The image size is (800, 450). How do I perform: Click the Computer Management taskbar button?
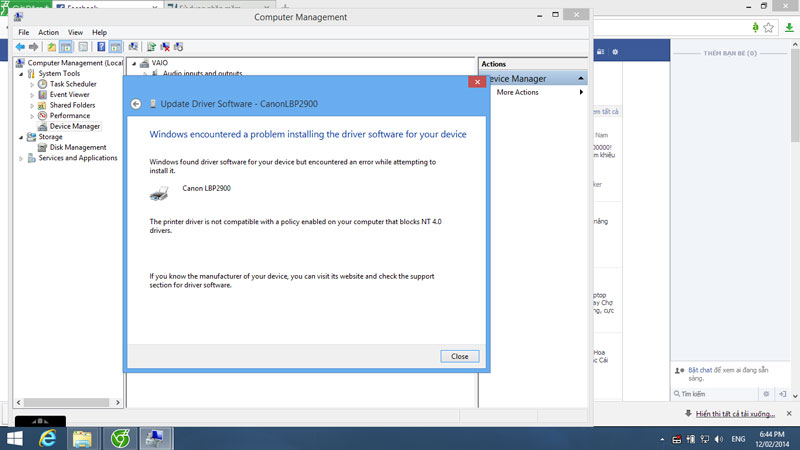(x=155, y=438)
